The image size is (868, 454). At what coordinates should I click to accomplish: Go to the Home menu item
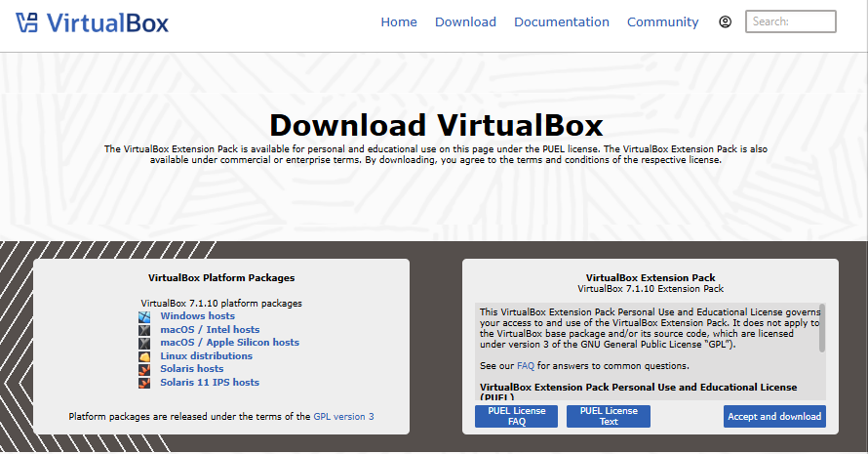399,22
